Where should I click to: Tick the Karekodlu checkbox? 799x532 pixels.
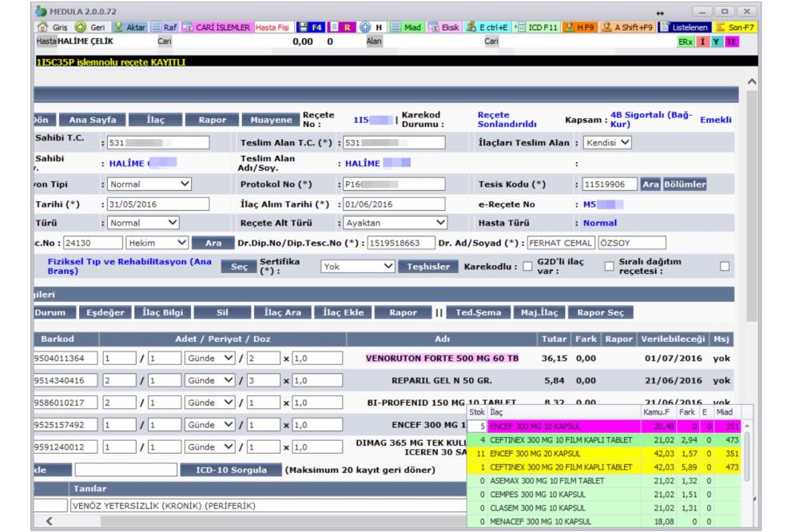(x=527, y=267)
